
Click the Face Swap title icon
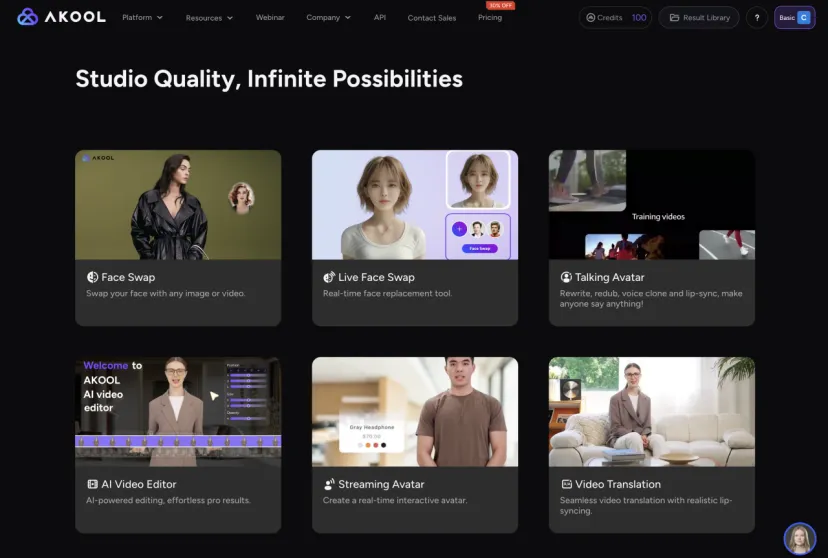pos(92,277)
